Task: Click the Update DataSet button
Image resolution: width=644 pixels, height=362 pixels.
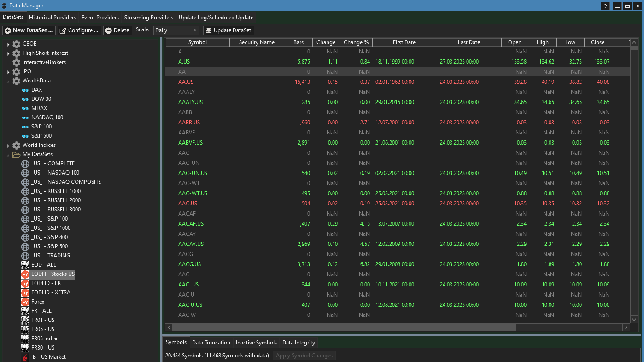Action: coord(228,30)
